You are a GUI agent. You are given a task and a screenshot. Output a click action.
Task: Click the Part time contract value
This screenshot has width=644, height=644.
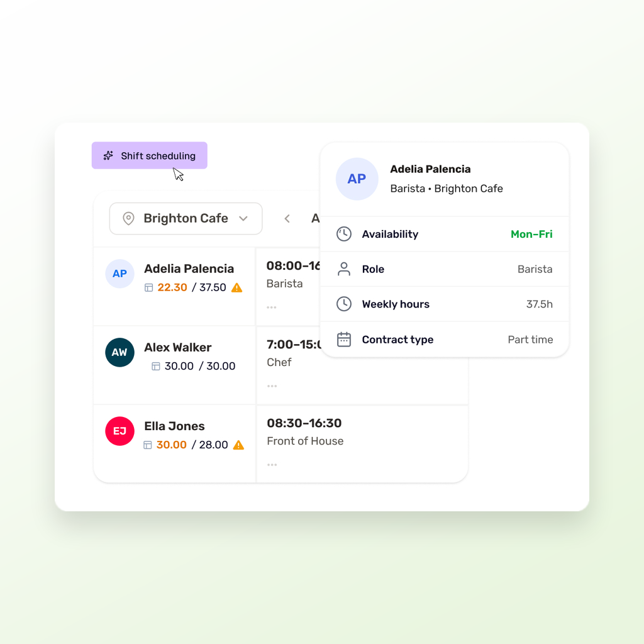point(530,340)
